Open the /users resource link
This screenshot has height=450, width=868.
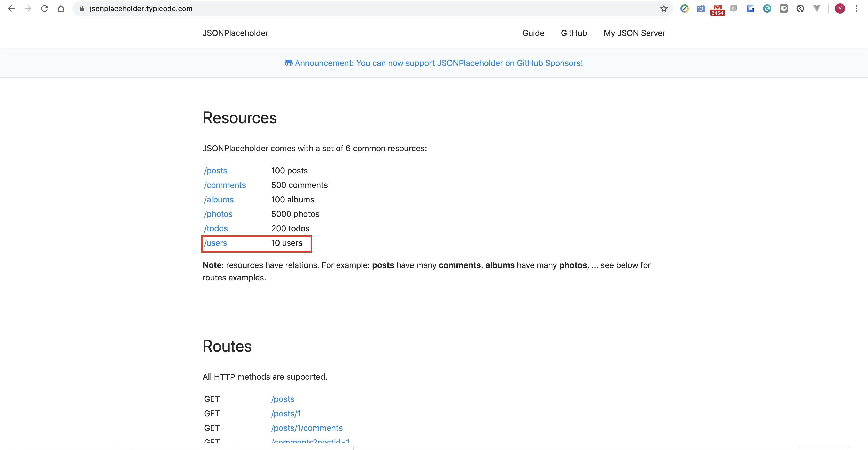point(215,243)
